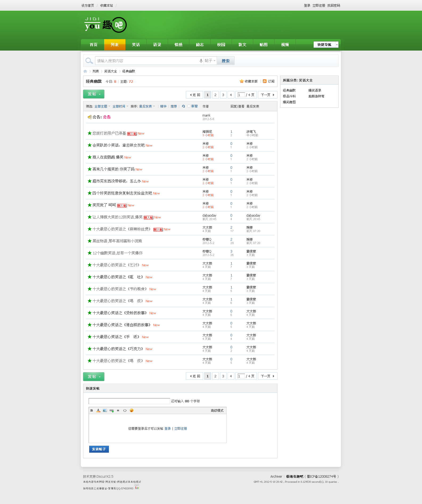Open the 笑话 navigation tab

136,45
